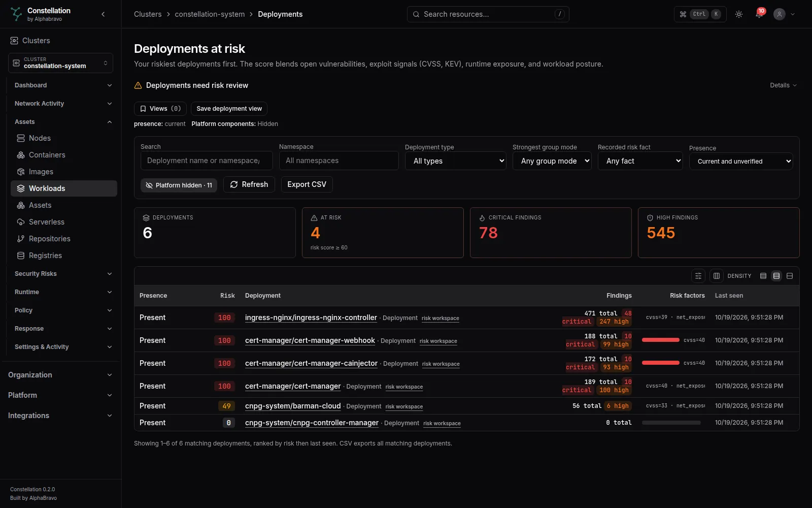Open column chooser icon beside Density
The image size is (812, 508).
point(717,276)
